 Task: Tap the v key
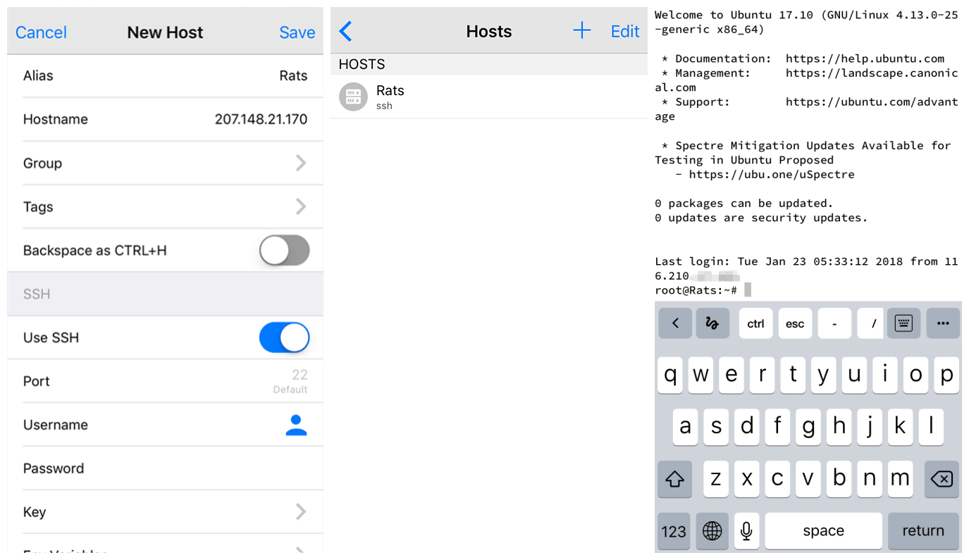click(808, 479)
